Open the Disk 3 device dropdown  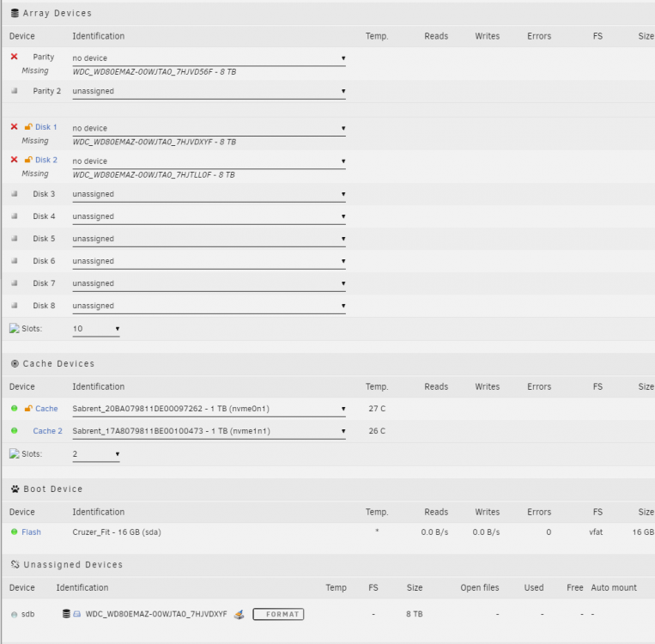(x=209, y=194)
